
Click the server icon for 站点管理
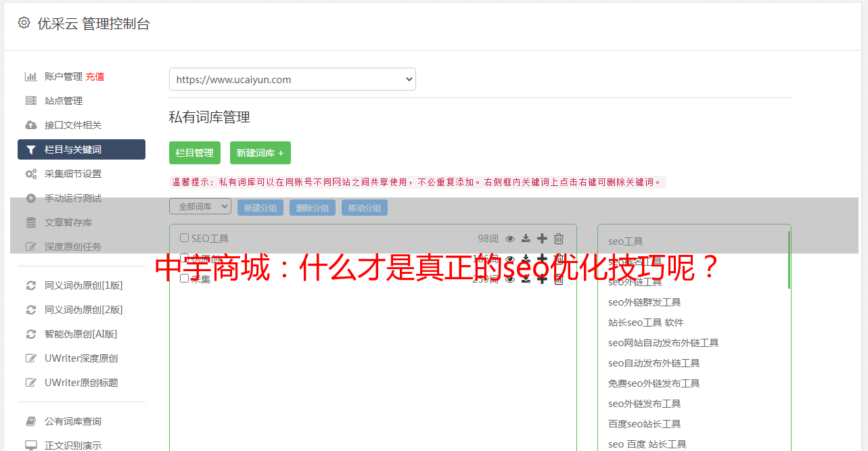click(x=31, y=101)
